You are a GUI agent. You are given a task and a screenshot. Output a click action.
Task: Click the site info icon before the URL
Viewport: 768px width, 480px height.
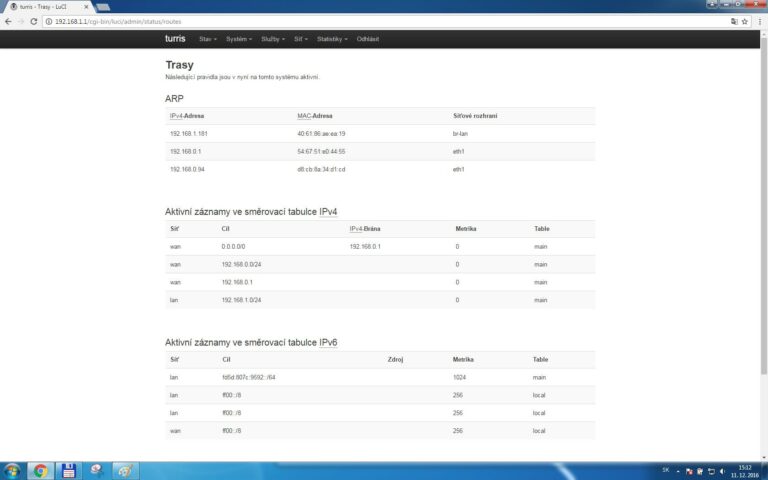coord(48,22)
